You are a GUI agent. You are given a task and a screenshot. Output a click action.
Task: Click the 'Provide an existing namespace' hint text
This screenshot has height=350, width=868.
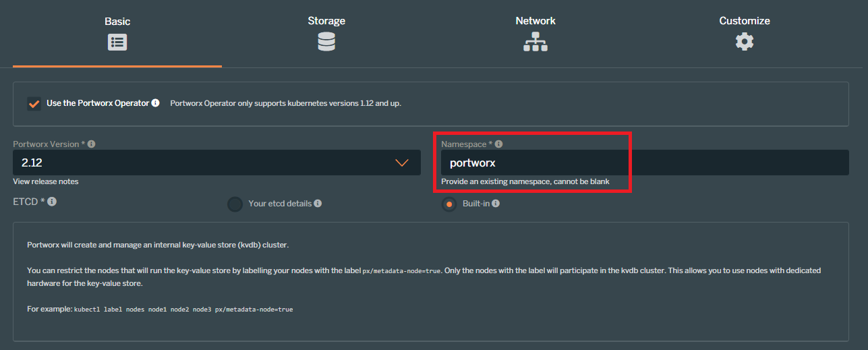[525, 182]
